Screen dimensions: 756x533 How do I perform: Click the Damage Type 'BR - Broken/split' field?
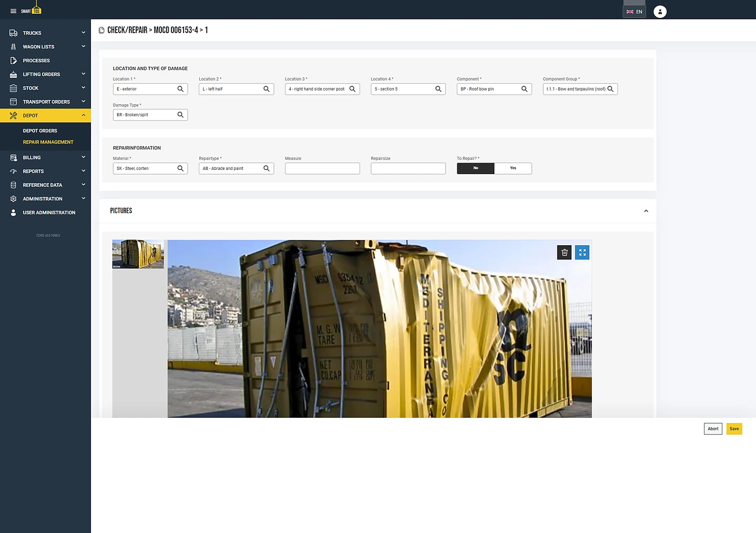(x=150, y=115)
